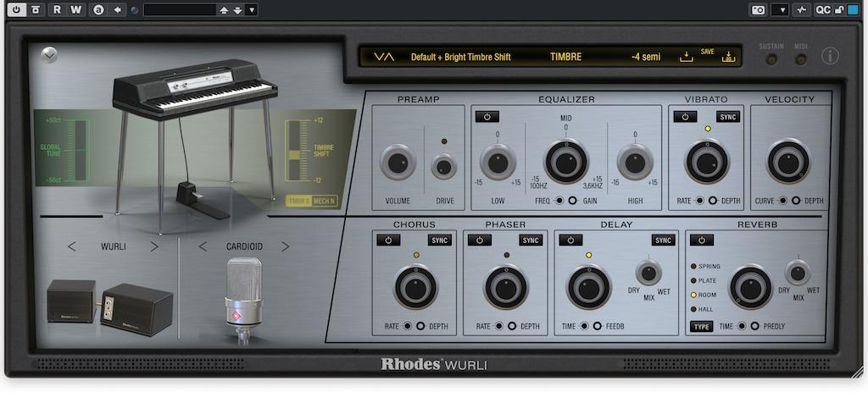This screenshot has width=868, height=398.
Task: Select Delay FEEDB radio button
Action: 598,326
